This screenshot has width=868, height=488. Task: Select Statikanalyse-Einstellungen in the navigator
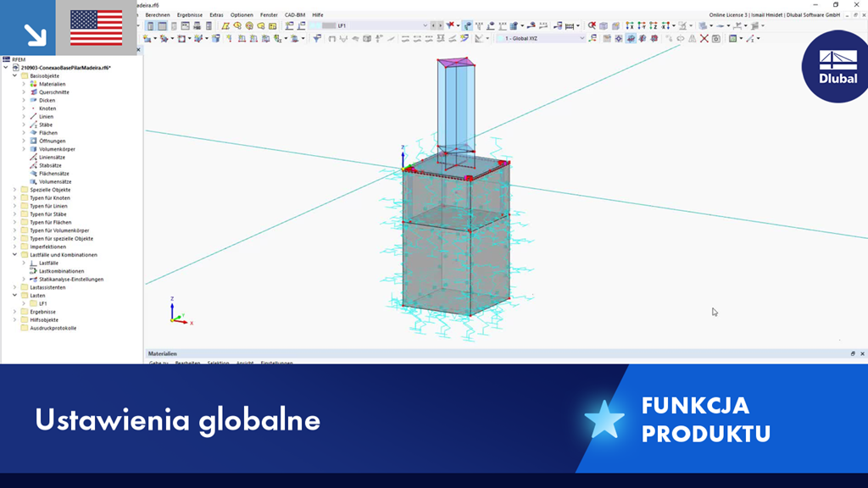tap(71, 280)
